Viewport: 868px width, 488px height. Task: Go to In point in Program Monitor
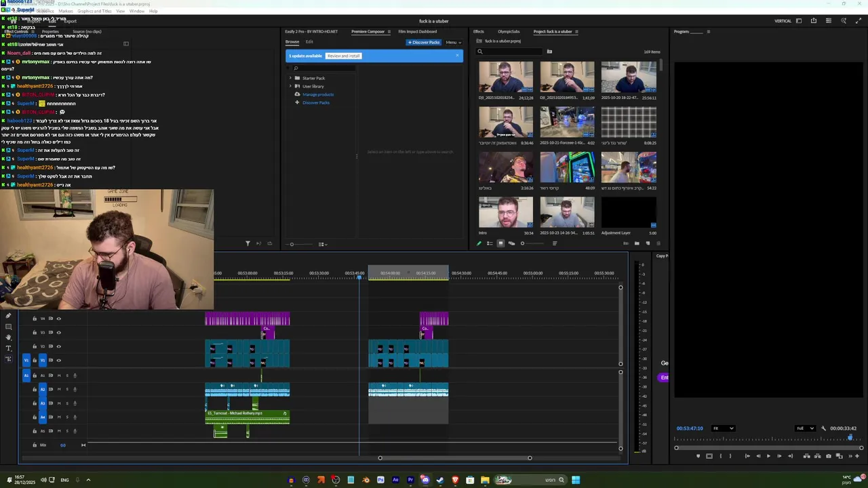[x=747, y=456]
